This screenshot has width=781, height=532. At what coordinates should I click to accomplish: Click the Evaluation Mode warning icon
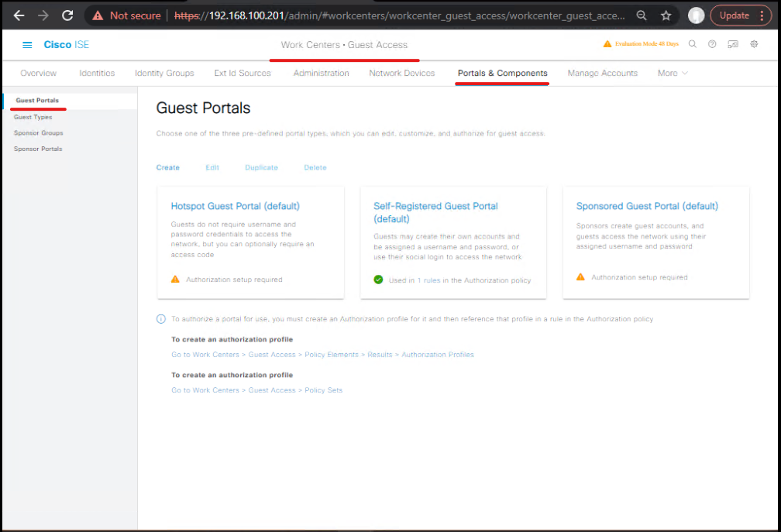point(607,44)
